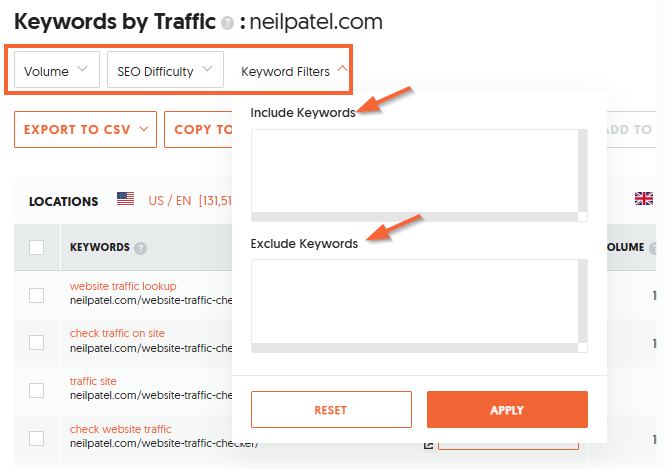Click the help icon next to KEYWORDS header
Viewport: 665px width, 469px height.
pos(141,248)
